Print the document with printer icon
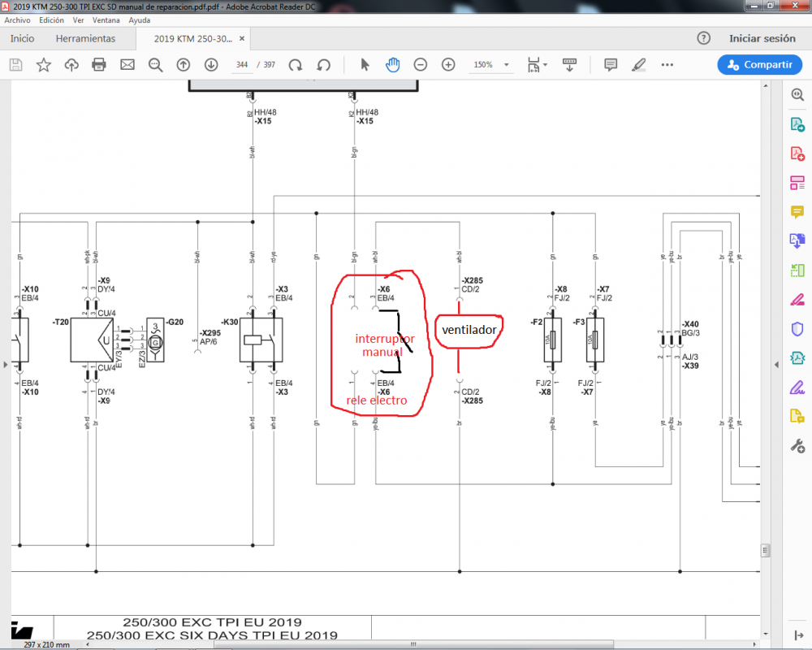This screenshot has width=812, height=650. coord(99,65)
